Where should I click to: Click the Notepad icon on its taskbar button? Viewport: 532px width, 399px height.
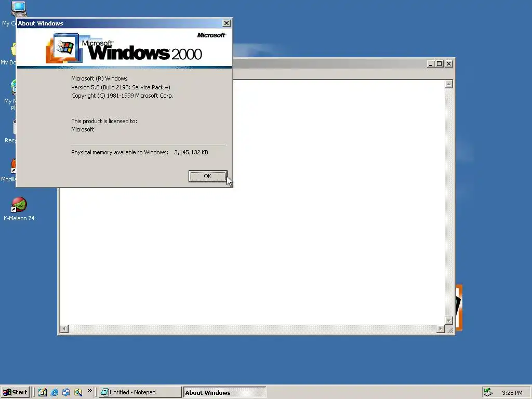[105, 392]
